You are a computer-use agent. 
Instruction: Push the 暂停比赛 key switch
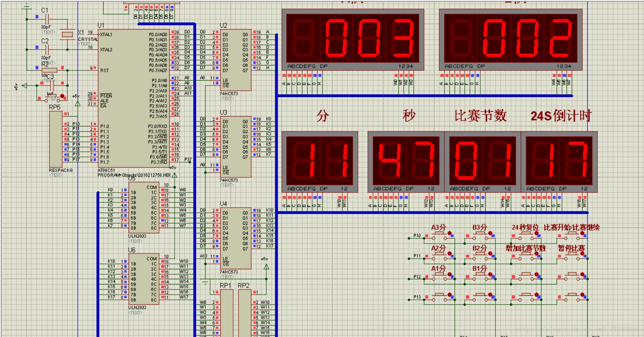click(x=572, y=256)
